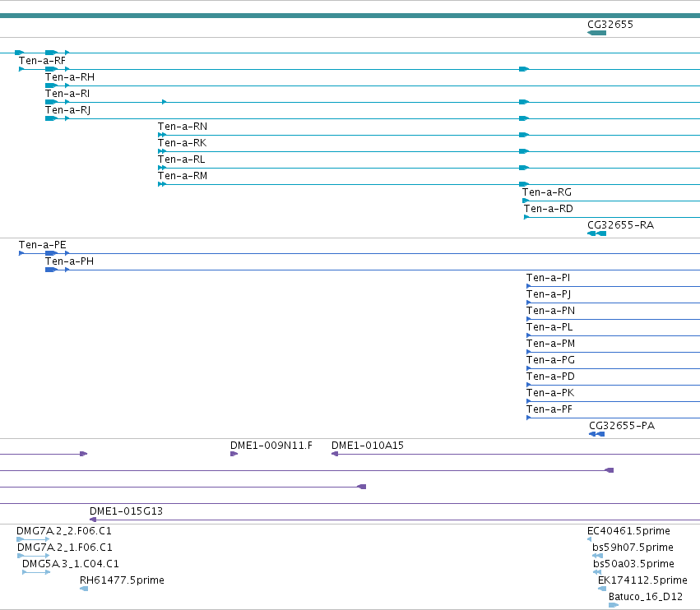The image size is (700, 610).
Task: Select the Ten-a-PI protein label
Action: pos(548,278)
